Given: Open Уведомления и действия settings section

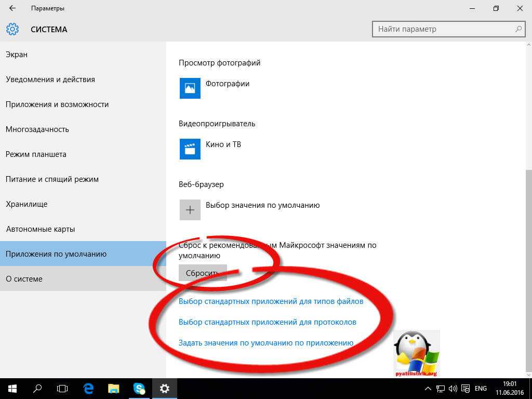Looking at the screenshot, I should [50, 79].
